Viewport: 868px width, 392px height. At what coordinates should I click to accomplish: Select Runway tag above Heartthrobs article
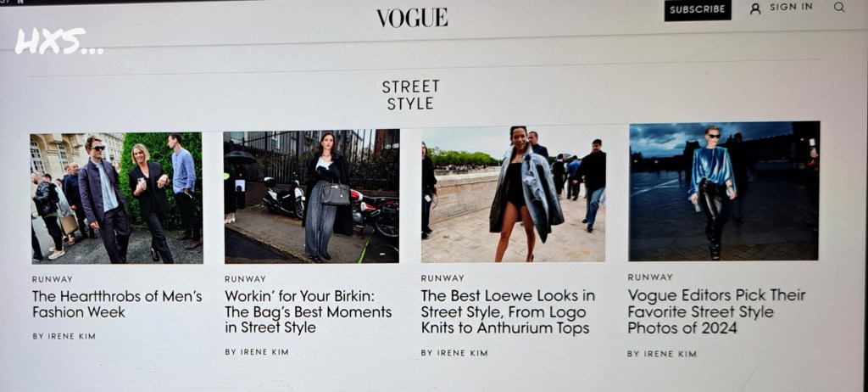coord(52,279)
